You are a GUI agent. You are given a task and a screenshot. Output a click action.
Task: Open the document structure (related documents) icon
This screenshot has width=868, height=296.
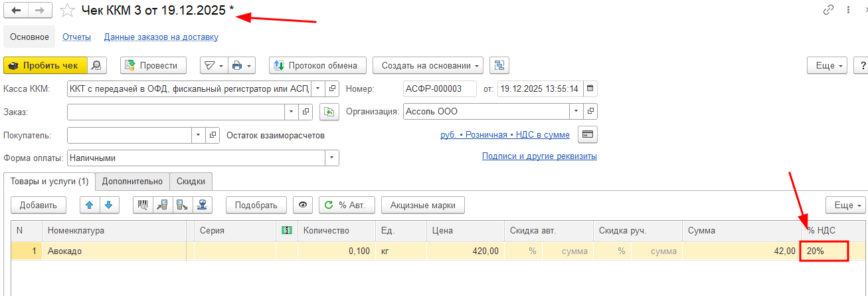pos(499,65)
